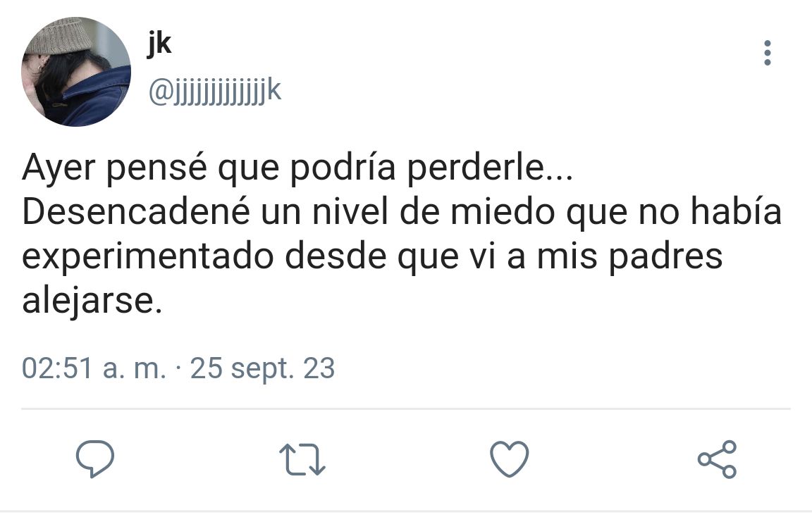Click the word 'Desencadené' in the tweet
This screenshot has width=812, height=524.
pos(137,212)
